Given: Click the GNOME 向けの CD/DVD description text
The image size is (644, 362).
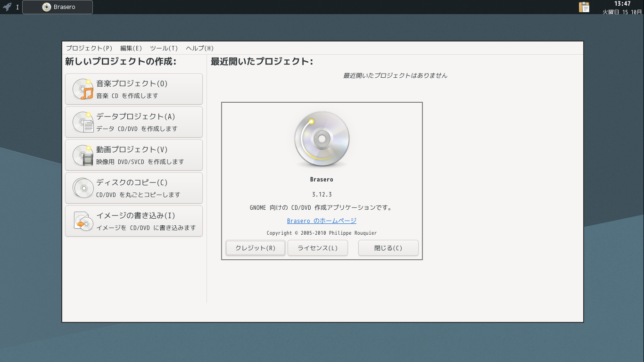Looking at the screenshot, I should click(322, 207).
